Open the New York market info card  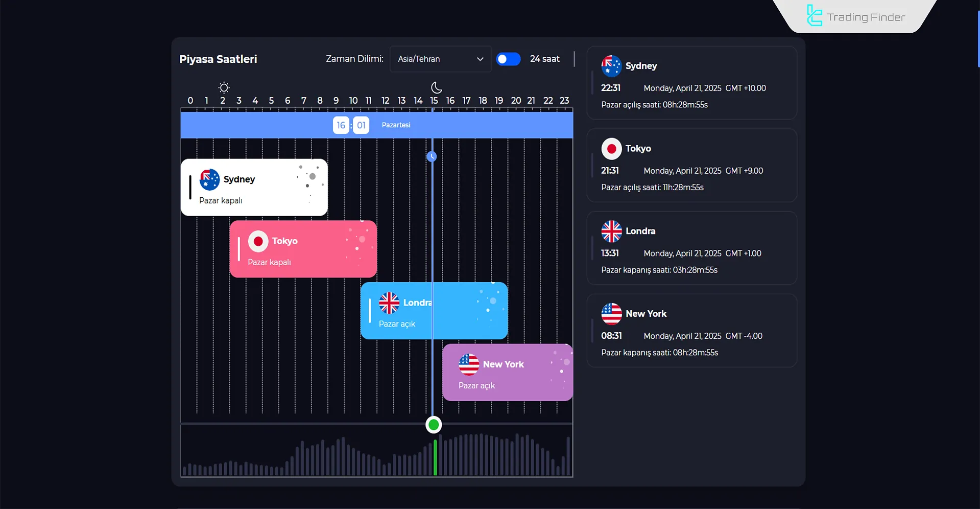(x=691, y=331)
